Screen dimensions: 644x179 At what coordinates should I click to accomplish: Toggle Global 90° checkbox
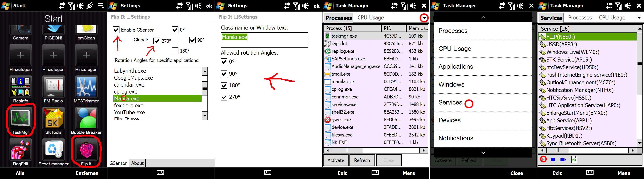click(x=192, y=40)
